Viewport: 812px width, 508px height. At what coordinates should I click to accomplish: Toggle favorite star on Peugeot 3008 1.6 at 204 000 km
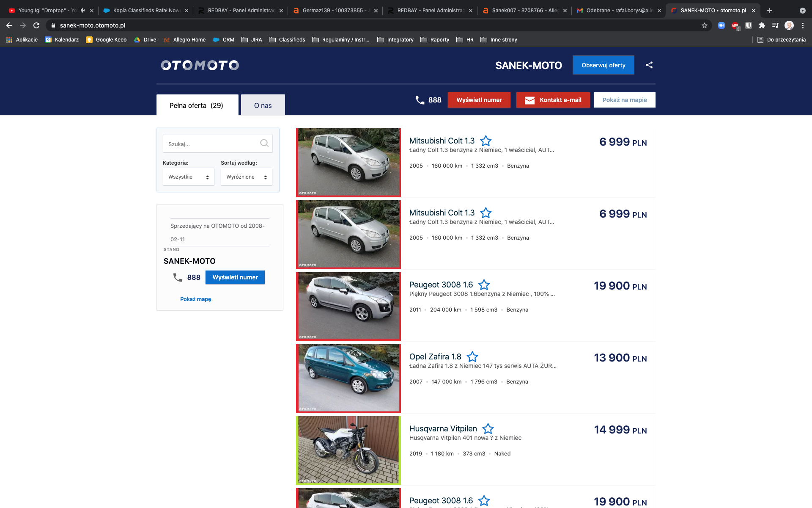point(484,284)
